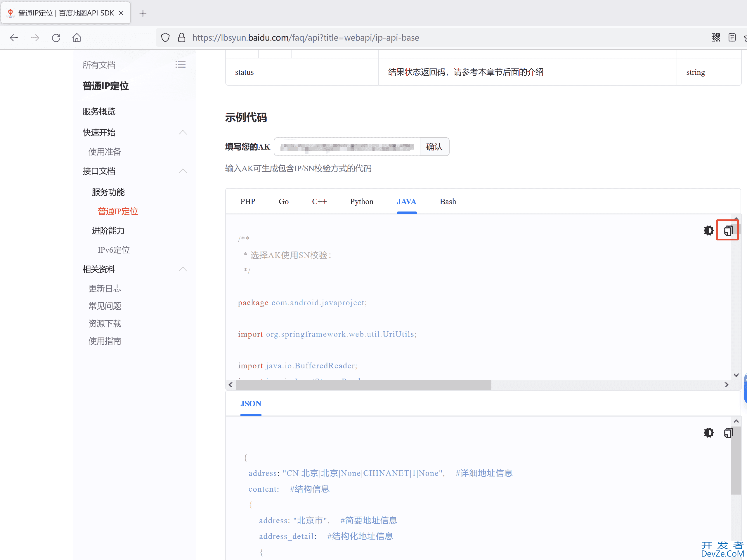747x560 pixels.
Task: Select the JAVA code tab
Action: coord(406,202)
